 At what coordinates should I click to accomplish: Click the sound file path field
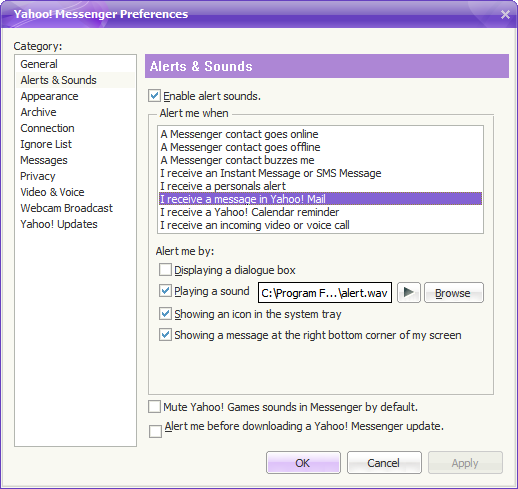coord(325,293)
